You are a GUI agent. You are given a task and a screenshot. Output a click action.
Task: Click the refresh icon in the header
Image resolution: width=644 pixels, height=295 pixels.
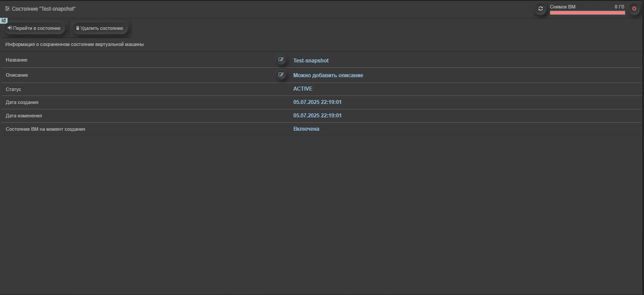coord(541,8)
